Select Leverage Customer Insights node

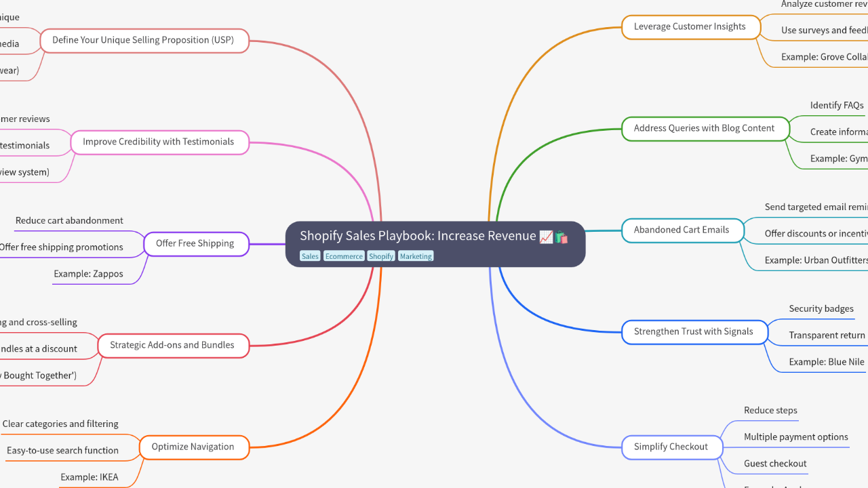point(690,26)
